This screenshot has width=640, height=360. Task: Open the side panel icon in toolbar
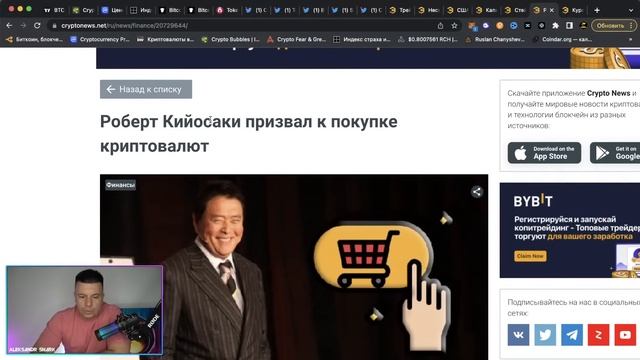coord(569,25)
